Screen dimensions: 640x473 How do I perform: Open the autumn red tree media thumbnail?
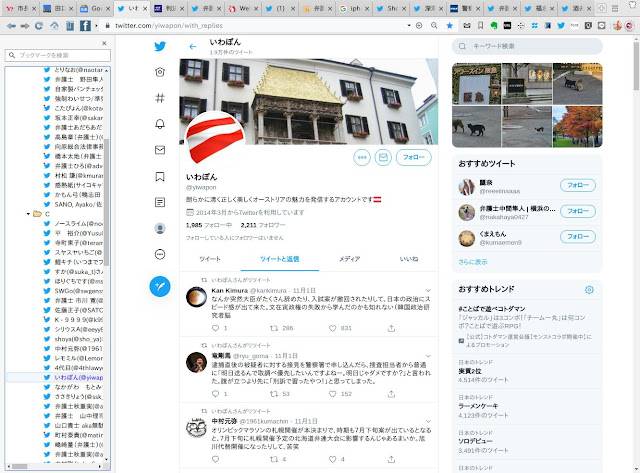pyautogui.click(x=578, y=127)
